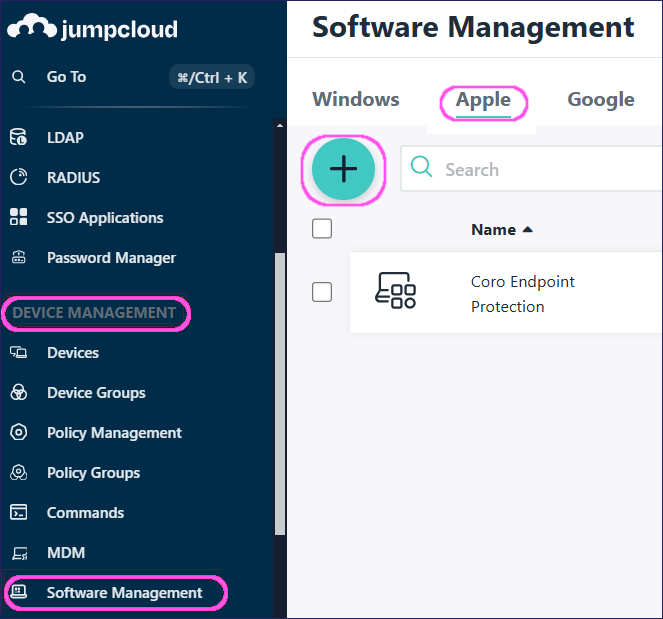Switch to the Windows tab
Screen dimensions: 663x619
[x=355, y=99]
